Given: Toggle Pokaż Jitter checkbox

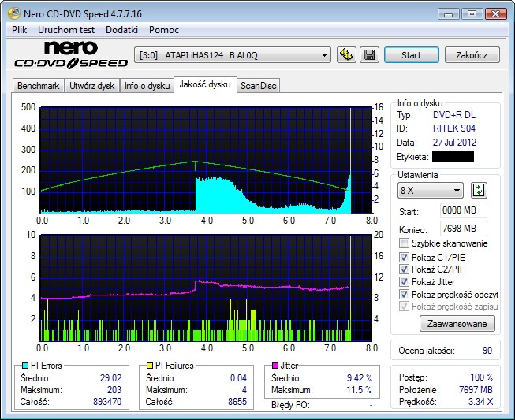Looking at the screenshot, I should pos(404,282).
